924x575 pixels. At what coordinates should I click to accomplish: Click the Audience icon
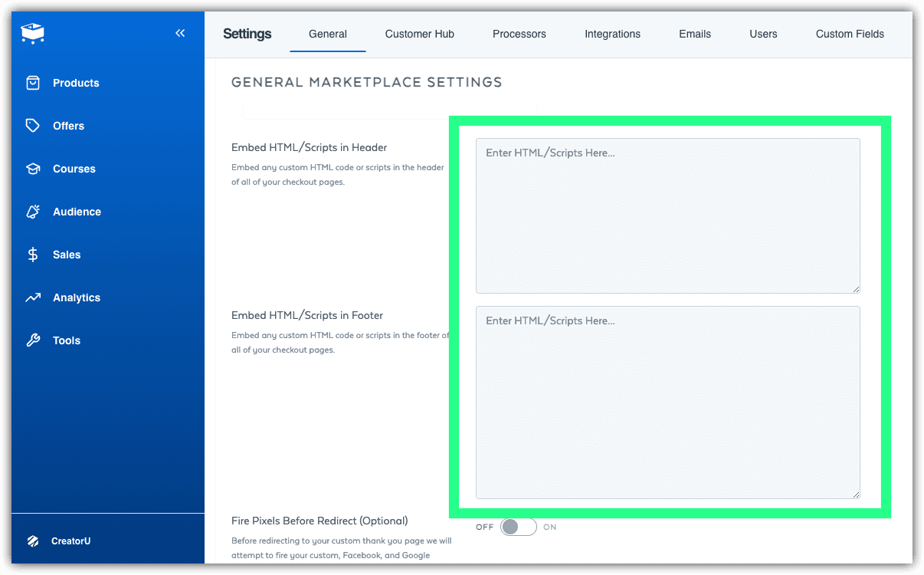pyautogui.click(x=33, y=212)
